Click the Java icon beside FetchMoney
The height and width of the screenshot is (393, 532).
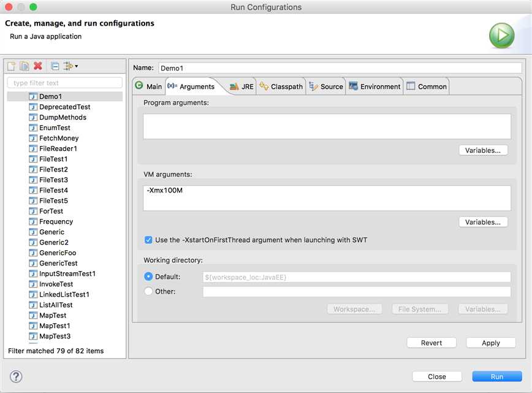coord(33,138)
